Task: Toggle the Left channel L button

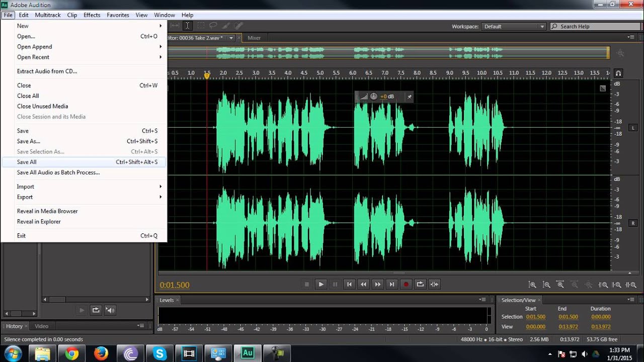Action: tap(633, 127)
